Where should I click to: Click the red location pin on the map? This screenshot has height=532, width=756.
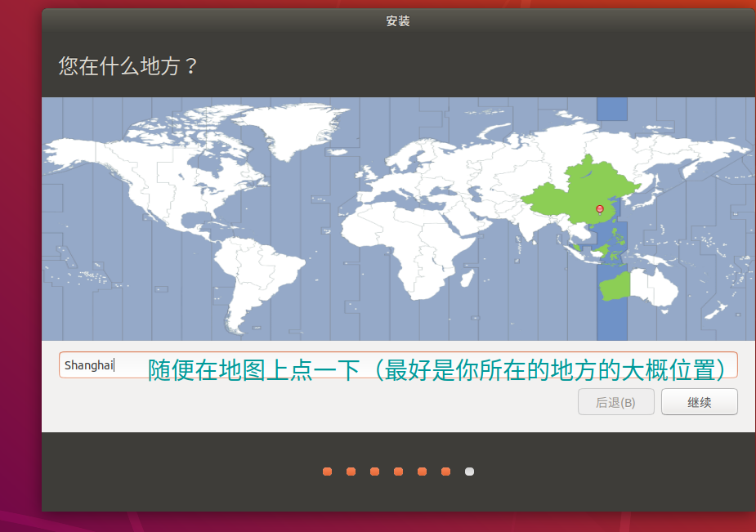600,209
